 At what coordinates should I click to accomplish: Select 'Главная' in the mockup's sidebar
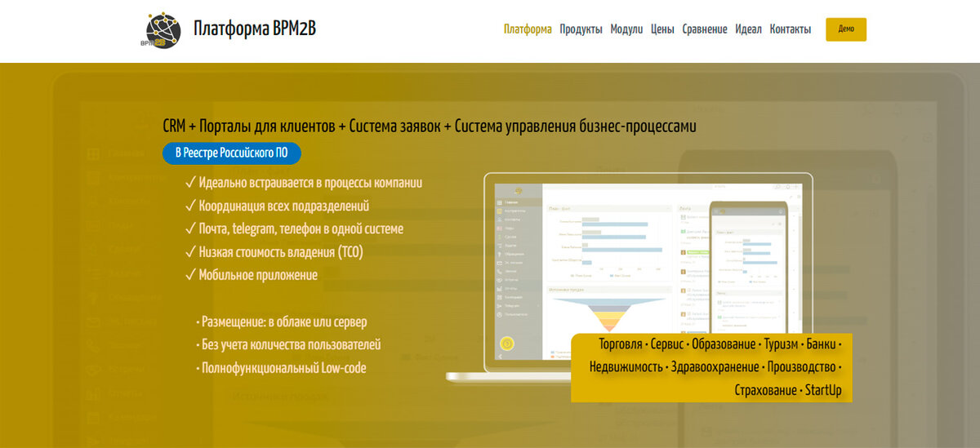click(x=511, y=203)
